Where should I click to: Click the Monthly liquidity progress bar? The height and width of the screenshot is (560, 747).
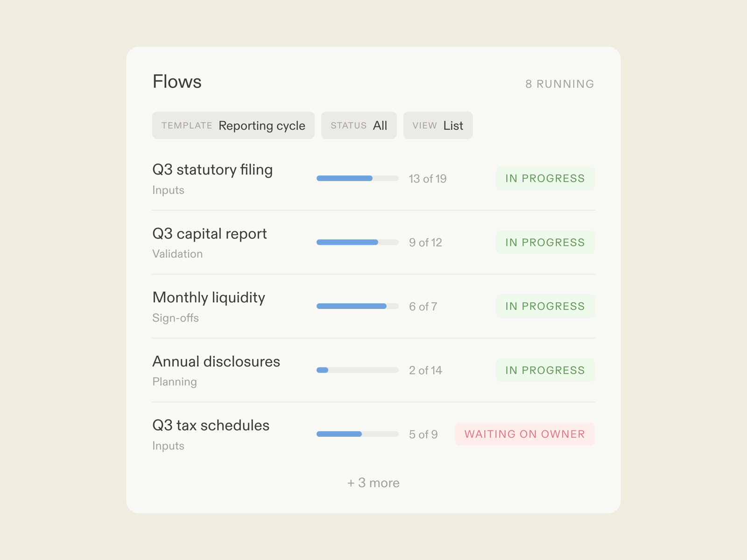[x=358, y=306]
